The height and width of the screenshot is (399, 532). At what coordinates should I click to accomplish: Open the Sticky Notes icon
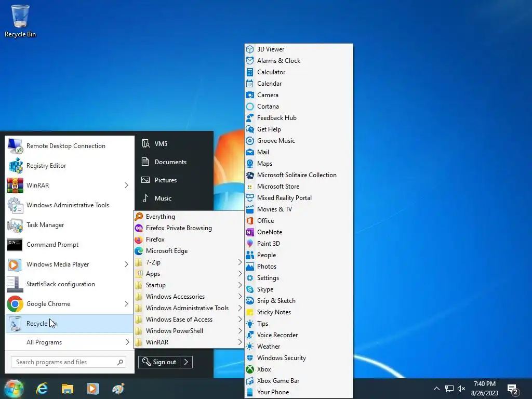pos(250,312)
